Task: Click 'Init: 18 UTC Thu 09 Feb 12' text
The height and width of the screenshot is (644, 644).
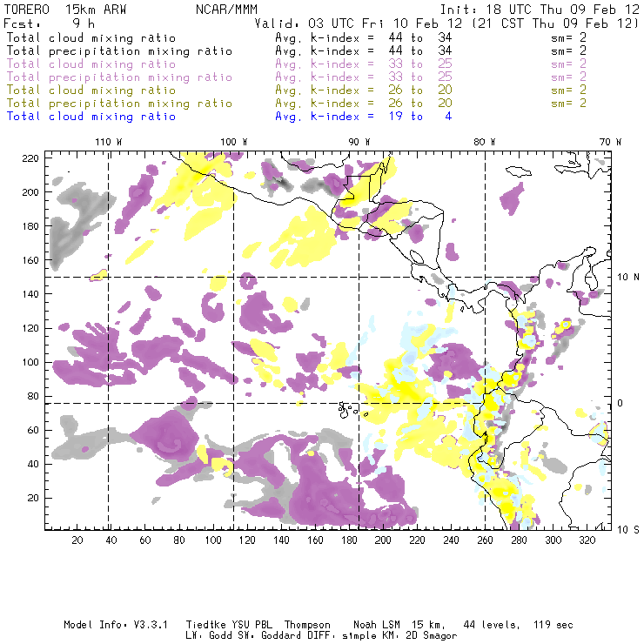Action: point(540,10)
